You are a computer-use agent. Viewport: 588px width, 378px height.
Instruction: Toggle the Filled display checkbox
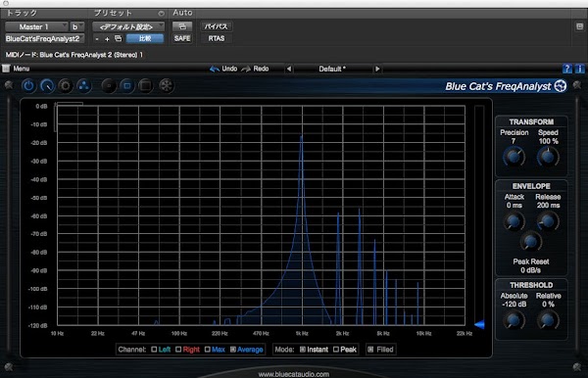(370, 350)
